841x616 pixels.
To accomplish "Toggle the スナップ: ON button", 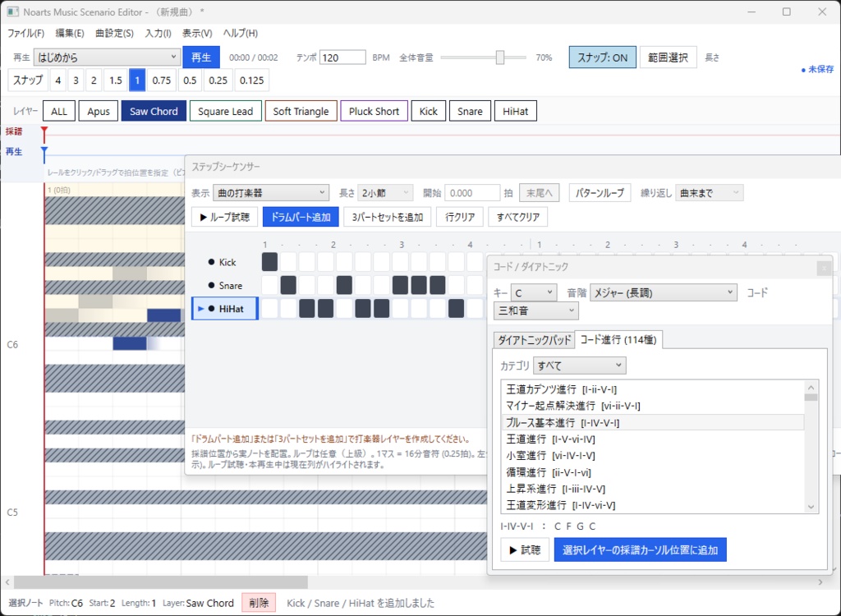I will point(602,57).
